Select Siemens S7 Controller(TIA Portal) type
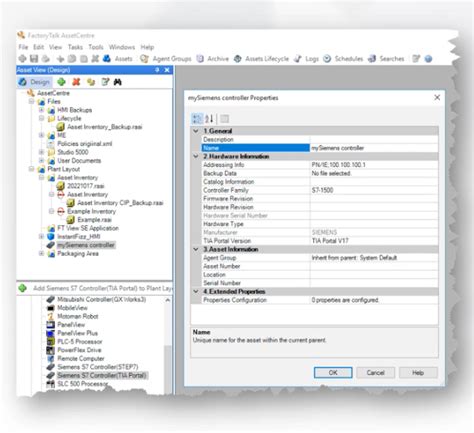This screenshot has height=433, width=474. [x=102, y=375]
